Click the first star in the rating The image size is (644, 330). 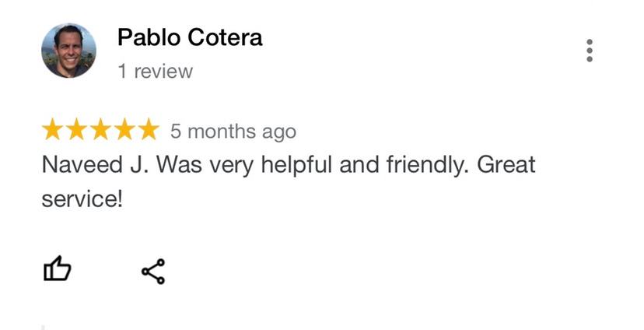[x=53, y=131]
